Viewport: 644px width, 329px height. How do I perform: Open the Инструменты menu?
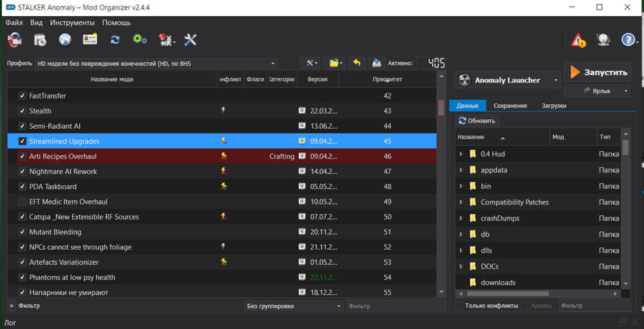[72, 23]
